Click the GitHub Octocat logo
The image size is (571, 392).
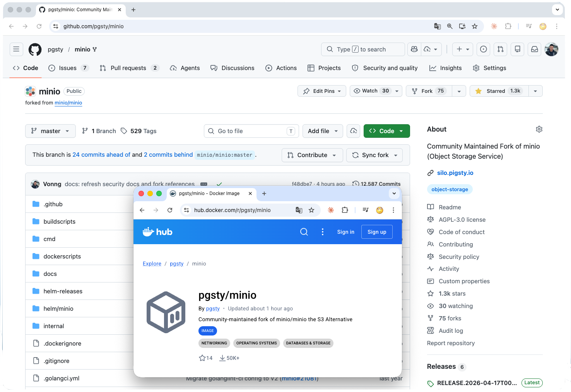35,50
